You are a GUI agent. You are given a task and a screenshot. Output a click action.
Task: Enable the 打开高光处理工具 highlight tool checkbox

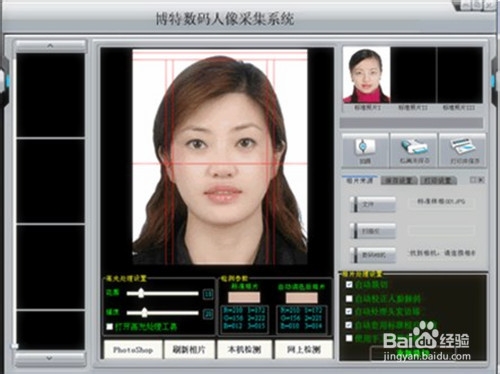[109, 327]
